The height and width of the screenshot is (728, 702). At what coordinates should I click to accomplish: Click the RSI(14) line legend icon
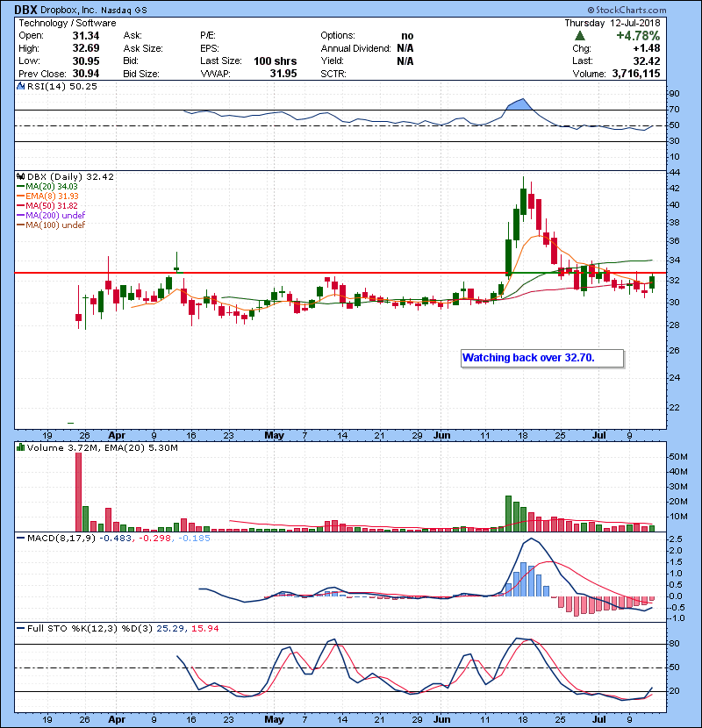(21, 86)
